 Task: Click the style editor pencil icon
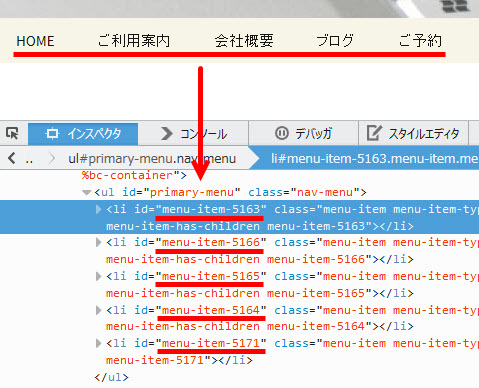[x=373, y=133]
